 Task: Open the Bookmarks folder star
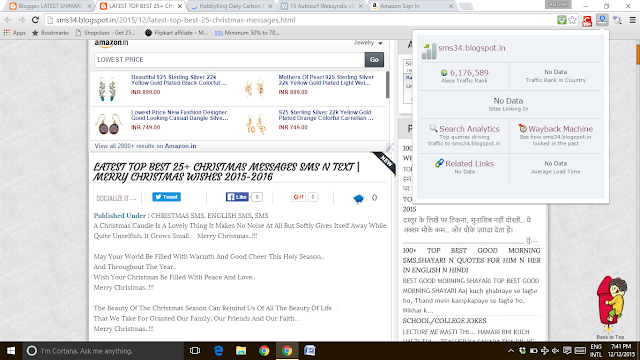click(x=50, y=33)
